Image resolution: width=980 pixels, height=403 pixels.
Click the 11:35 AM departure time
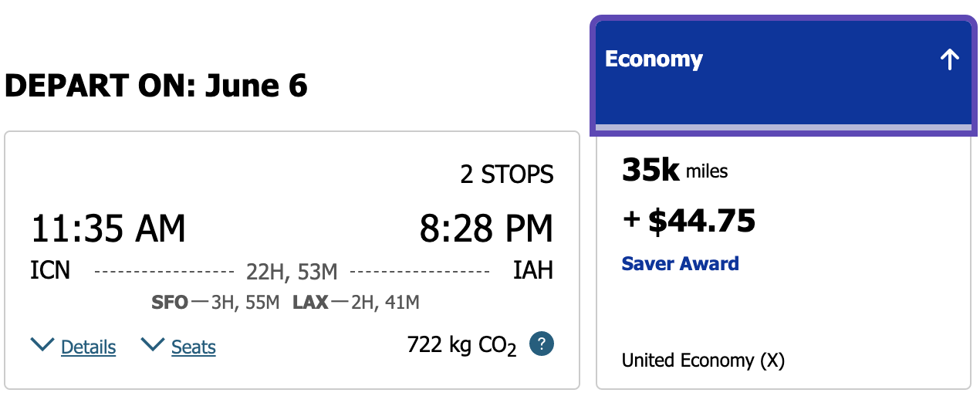click(x=108, y=229)
